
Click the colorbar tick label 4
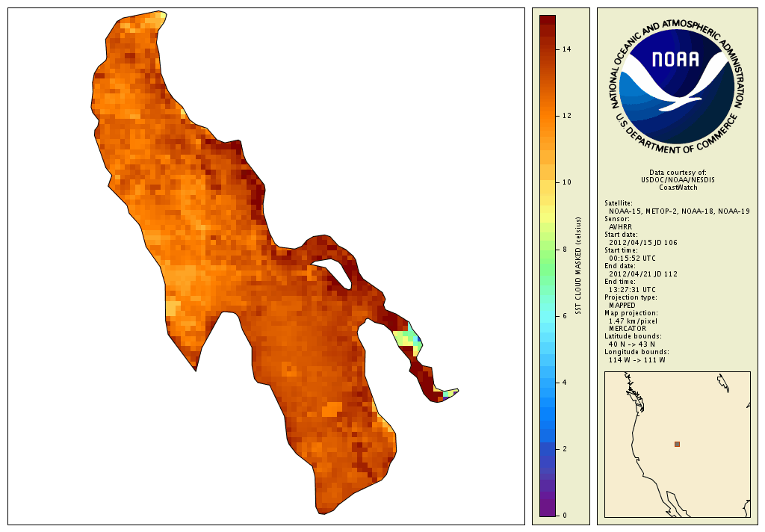tap(565, 383)
